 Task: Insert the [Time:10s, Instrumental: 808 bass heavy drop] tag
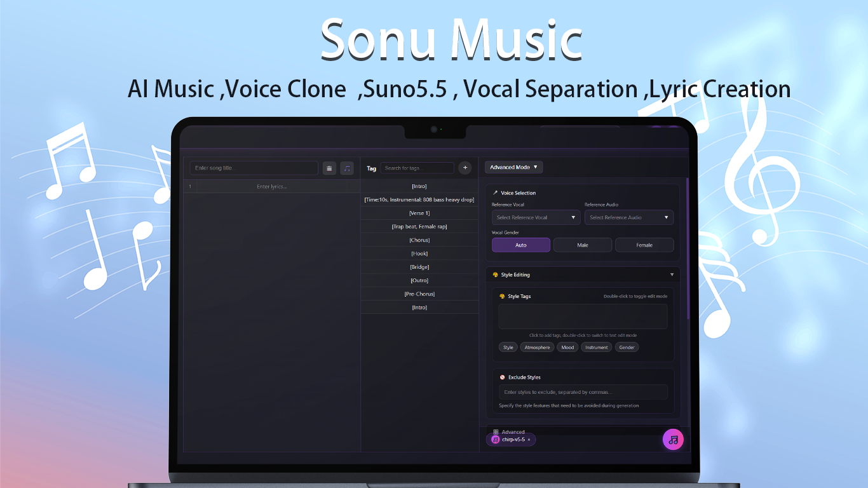pos(419,200)
